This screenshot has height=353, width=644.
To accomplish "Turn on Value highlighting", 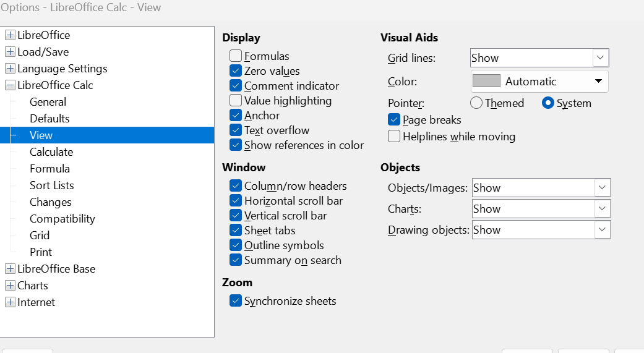I will 236,101.
